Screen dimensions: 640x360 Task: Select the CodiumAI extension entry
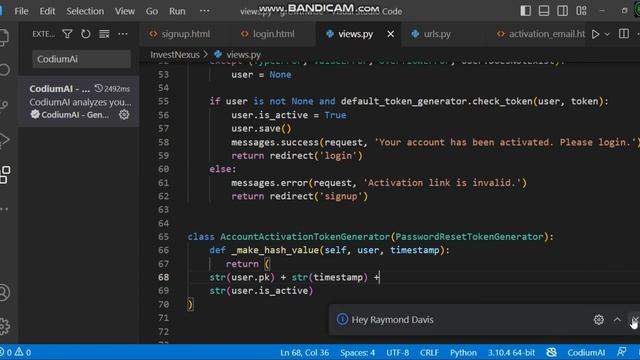tap(79, 102)
